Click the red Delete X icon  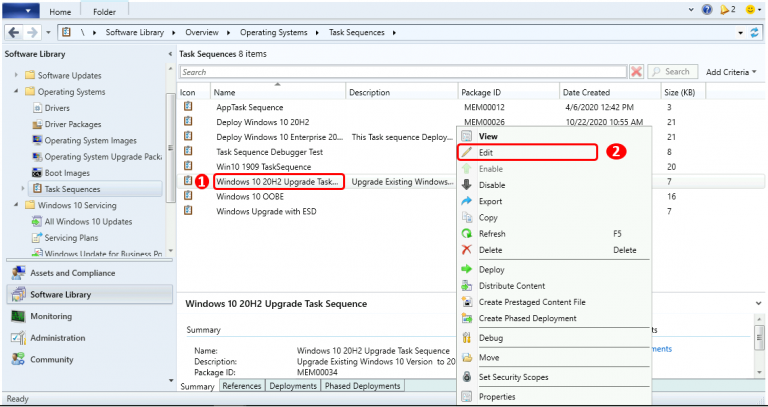click(x=467, y=250)
